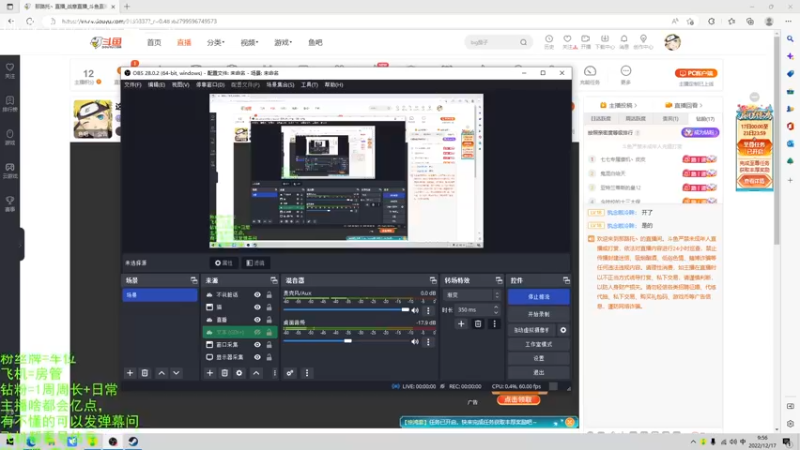Screen dimensions: 800x450
Task: Click 停止推流 stop streaming button
Action: click(538, 296)
